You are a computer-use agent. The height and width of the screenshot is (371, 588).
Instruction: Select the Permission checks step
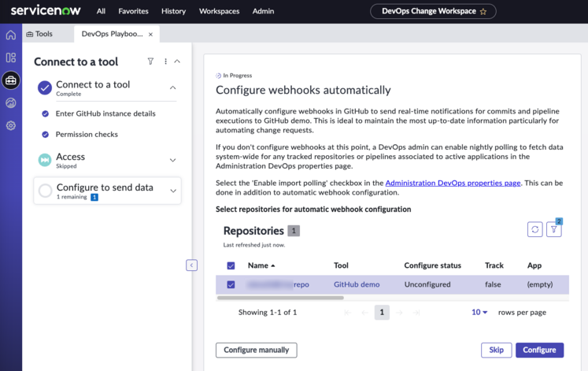[87, 134]
